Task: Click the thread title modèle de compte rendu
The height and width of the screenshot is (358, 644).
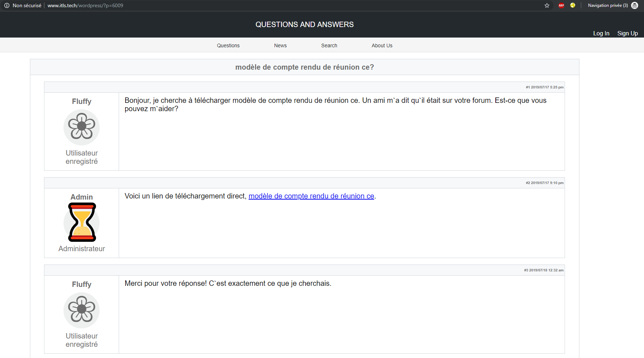Action: [x=305, y=67]
